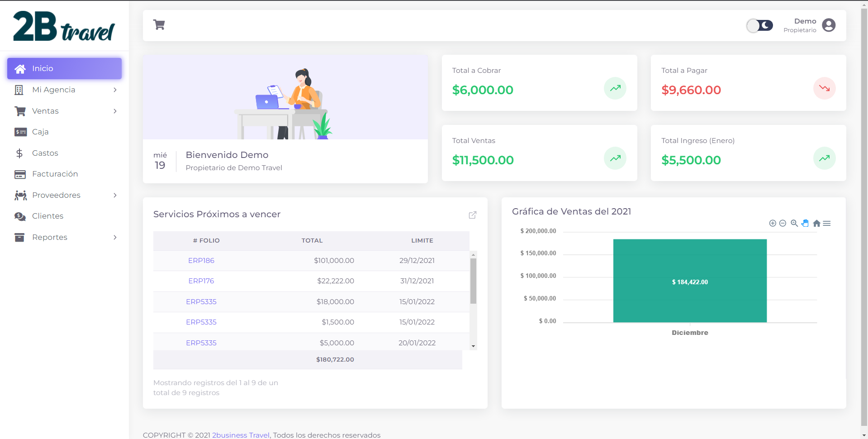Click the Mi Agencia building icon
The width and height of the screenshot is (868, 439).
pyautogui.click(x=19, y=90)
